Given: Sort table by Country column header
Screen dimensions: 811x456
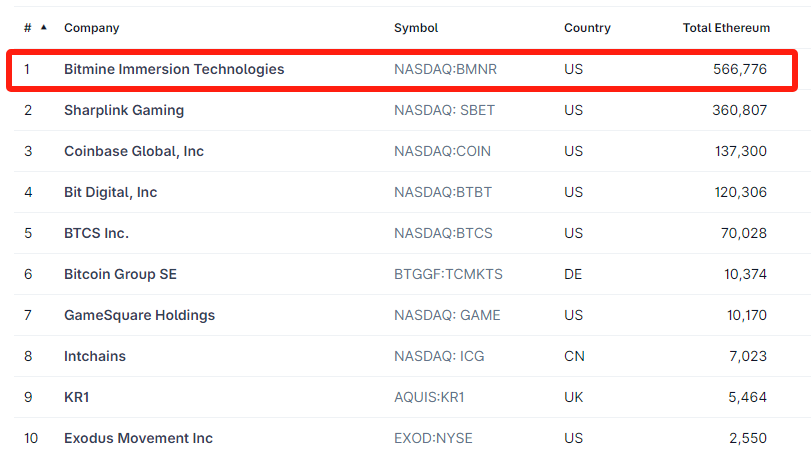Looking at the screenshot, I should tap(587, 28).
